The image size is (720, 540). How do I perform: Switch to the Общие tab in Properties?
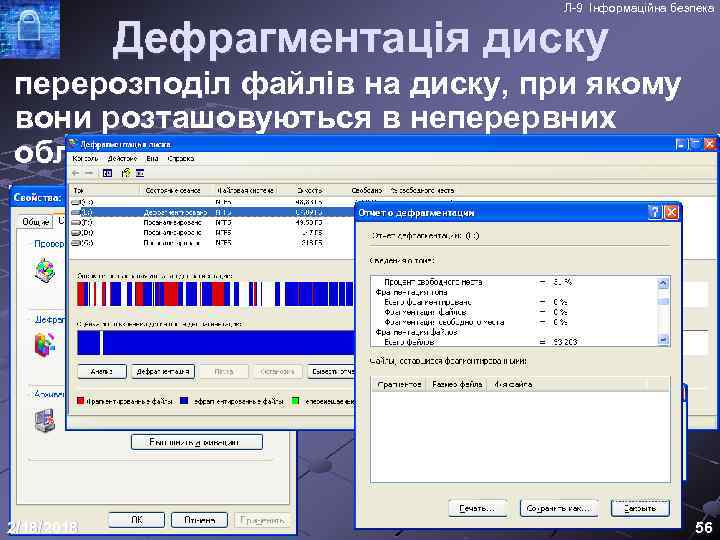click(35, 222)
